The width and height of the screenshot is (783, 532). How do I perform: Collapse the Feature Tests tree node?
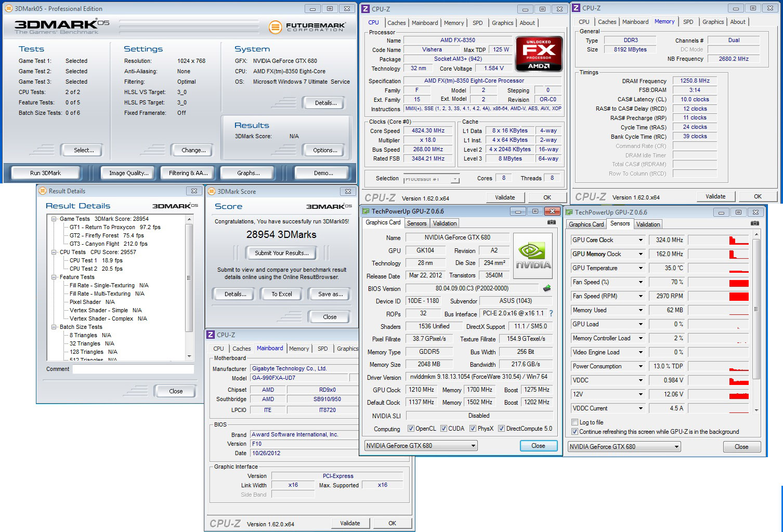coord(54,277)
